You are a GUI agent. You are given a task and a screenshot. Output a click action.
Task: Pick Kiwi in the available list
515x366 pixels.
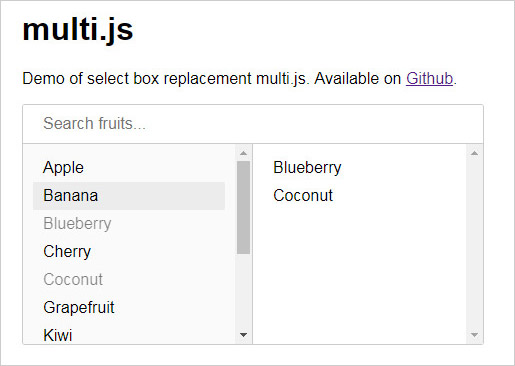pyautogui.click(x=129, y=335)
